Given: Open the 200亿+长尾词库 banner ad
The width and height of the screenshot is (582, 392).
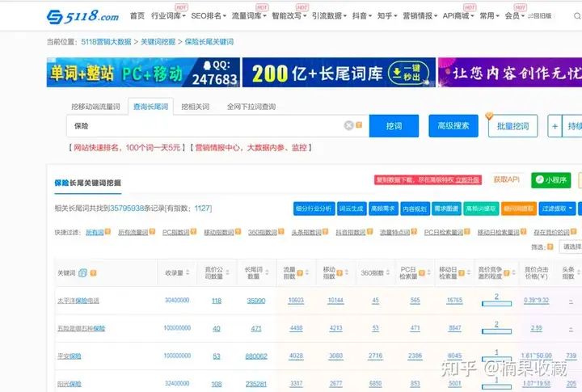Looking at the screenshot, I should point(339,73).
